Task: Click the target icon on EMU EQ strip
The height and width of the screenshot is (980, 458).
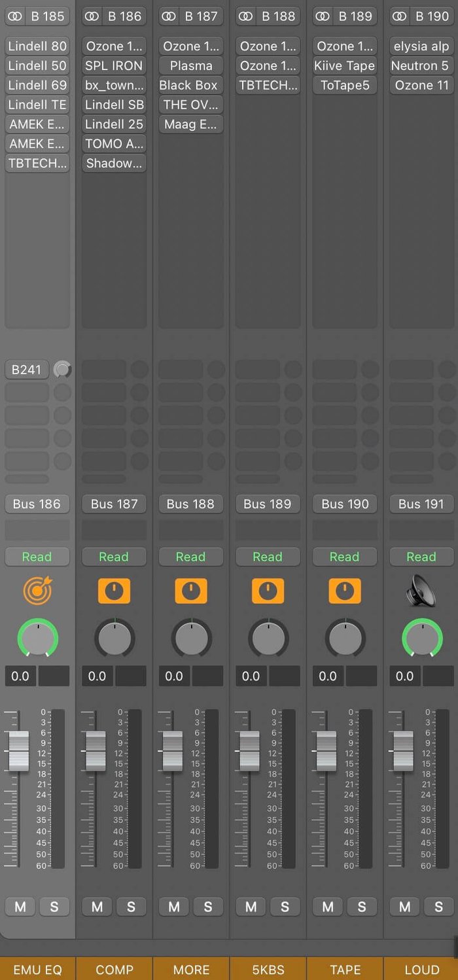Action: pyautogui.click(x=37, y=591)
